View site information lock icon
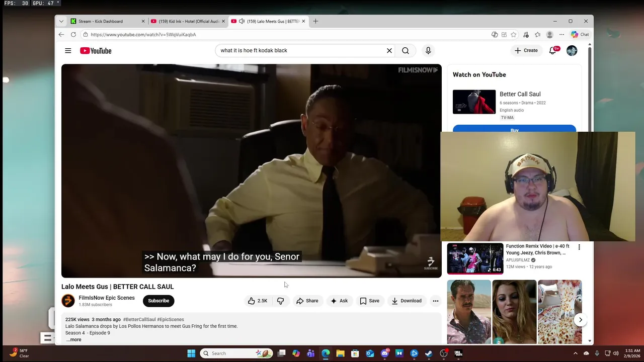Image resolution: width=644 pixels, height=362 pixels. (86, 35)
